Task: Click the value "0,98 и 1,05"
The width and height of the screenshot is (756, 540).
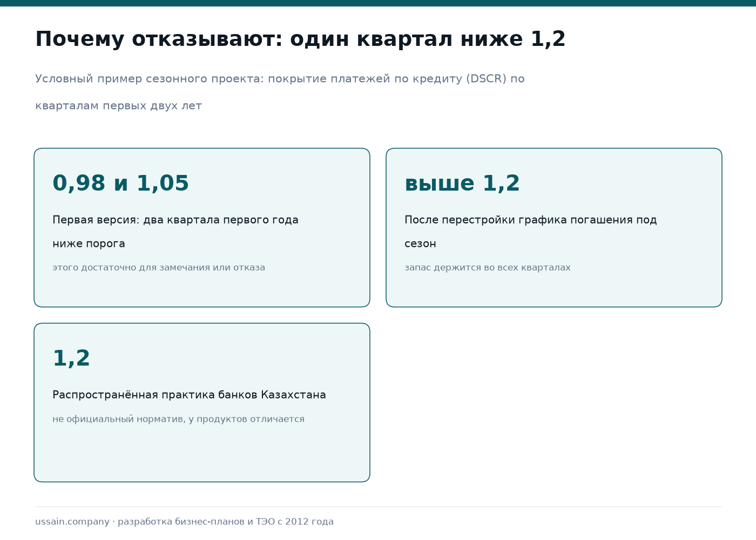Action: [x=120, y=184]
